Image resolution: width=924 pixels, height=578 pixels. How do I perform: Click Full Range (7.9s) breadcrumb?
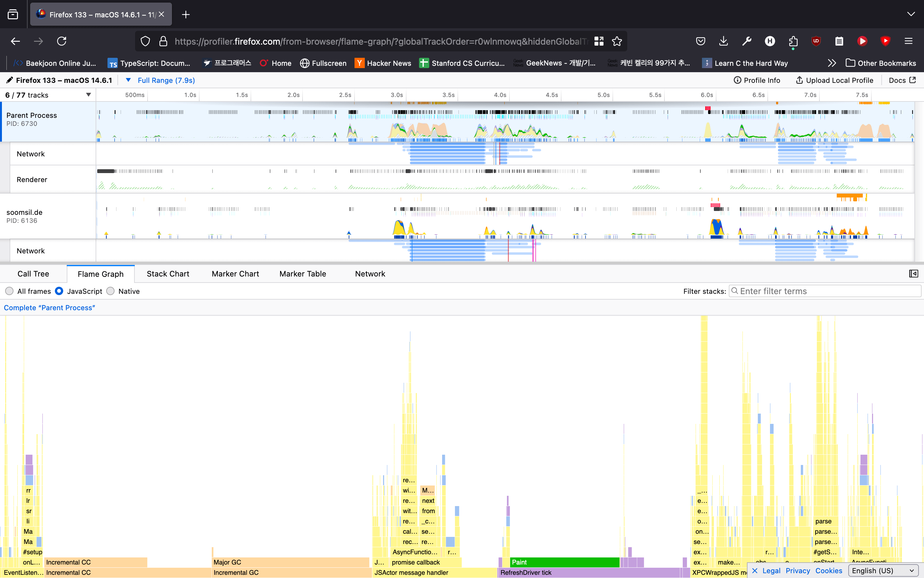166,80
